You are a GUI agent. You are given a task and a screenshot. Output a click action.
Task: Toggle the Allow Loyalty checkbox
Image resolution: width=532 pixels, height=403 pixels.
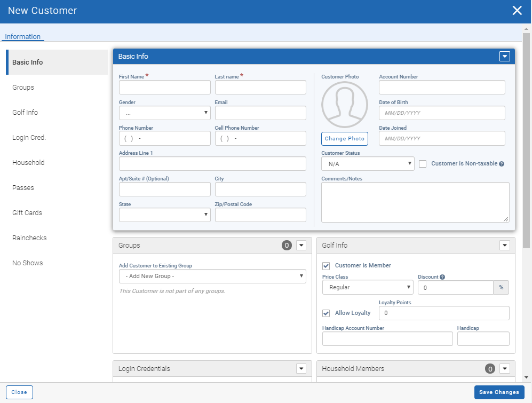(x=326, y=313)
